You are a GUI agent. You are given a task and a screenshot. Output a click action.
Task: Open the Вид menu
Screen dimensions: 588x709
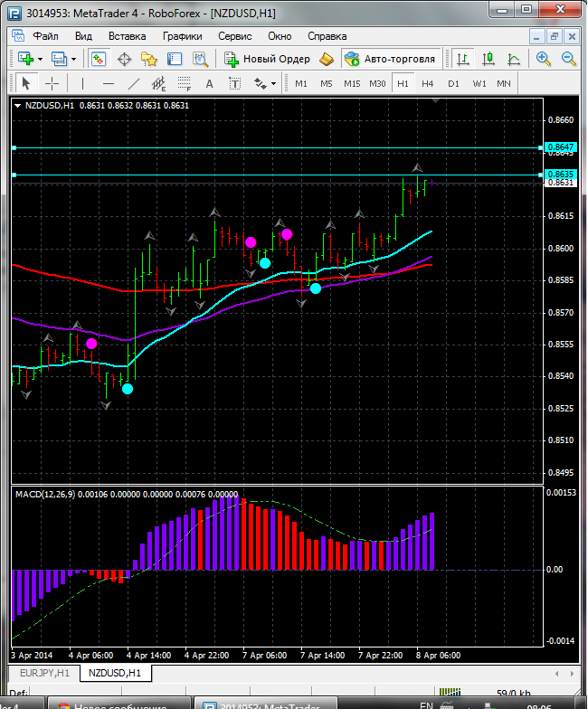point(83,36)
